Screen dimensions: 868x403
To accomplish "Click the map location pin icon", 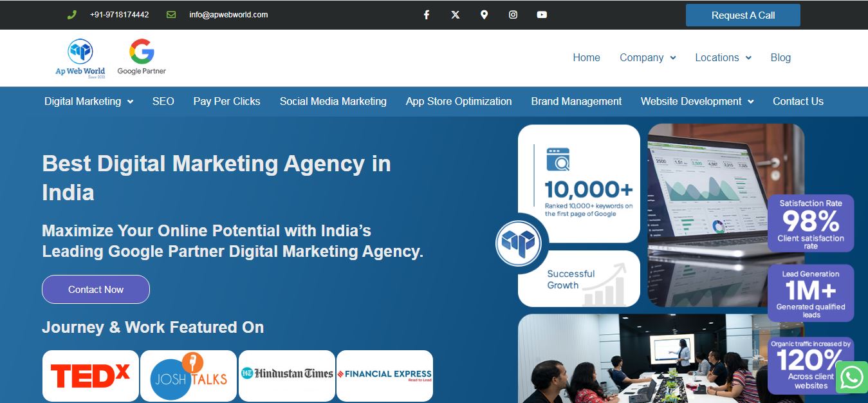I will click(484, 15).
